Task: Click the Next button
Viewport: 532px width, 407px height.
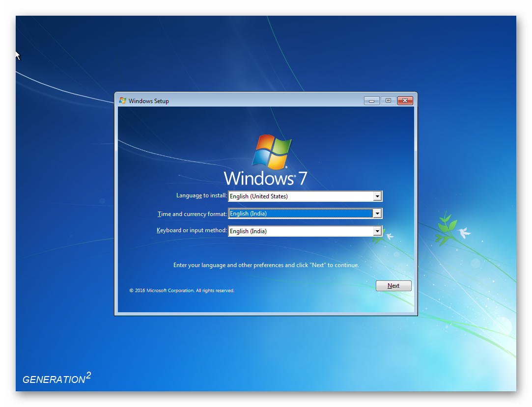Action: point(393,285)
